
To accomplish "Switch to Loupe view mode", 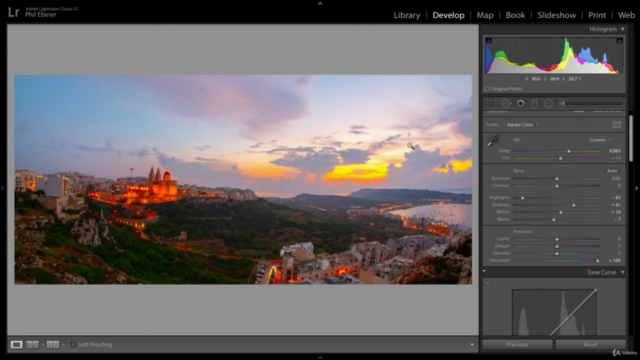I will tap(16, 345).
